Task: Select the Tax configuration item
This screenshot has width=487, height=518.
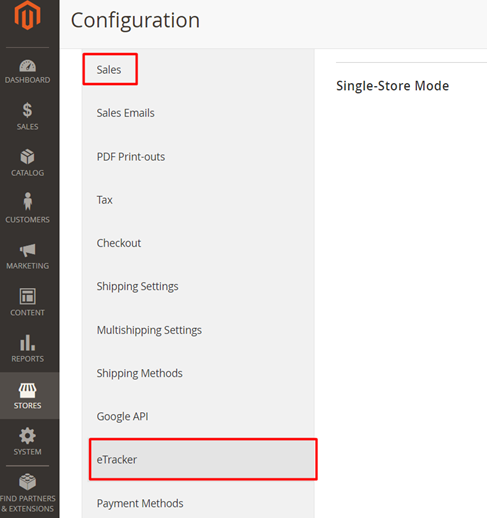Action: [105, 200]
